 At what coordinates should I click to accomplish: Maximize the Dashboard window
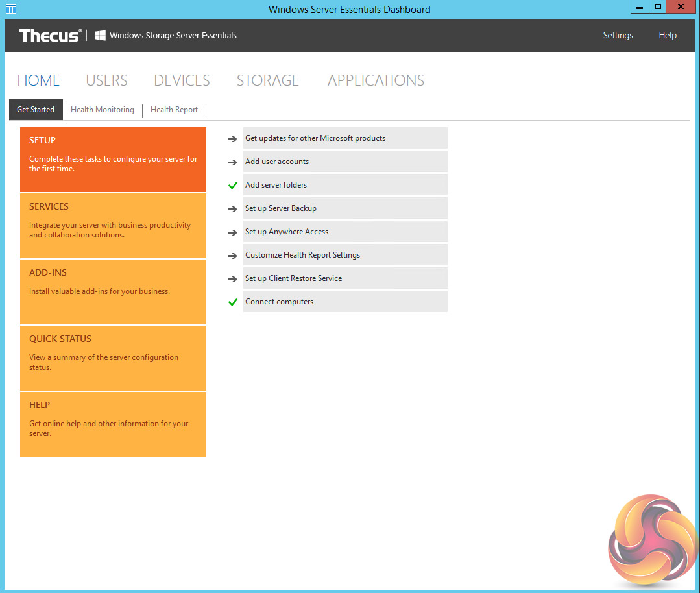point(658,6)
